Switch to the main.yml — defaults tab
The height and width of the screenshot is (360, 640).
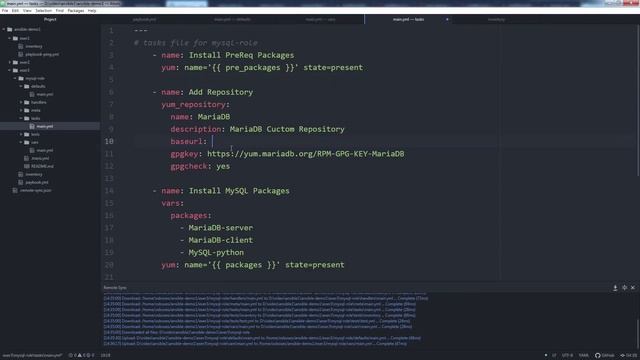tap(232, 19)
